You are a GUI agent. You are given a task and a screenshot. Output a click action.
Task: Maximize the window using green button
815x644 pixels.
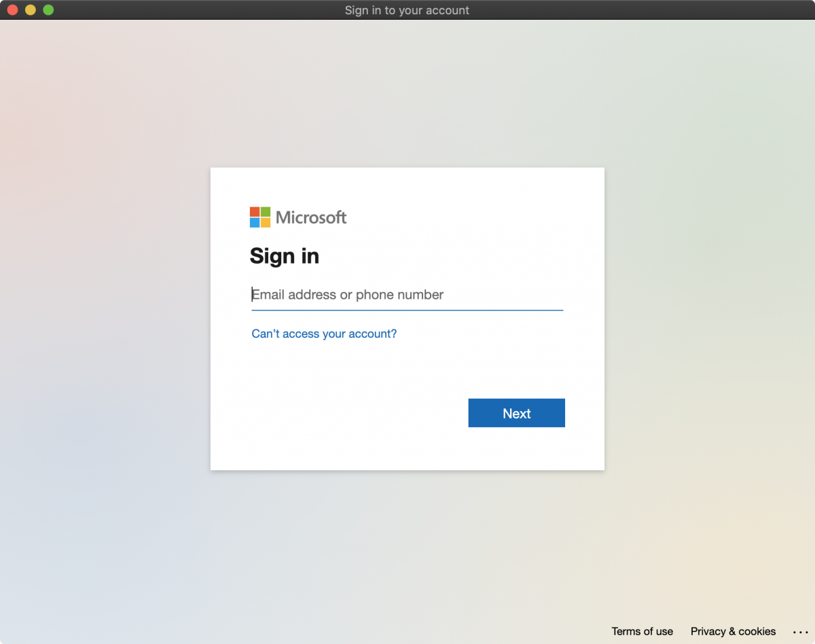click(x=48, y=10)
